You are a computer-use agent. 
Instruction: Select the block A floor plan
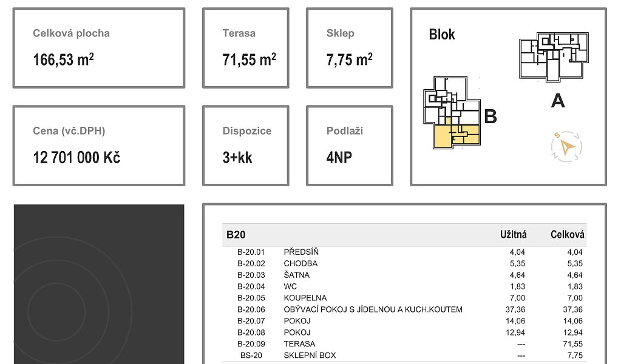click(x=554, y=57)
